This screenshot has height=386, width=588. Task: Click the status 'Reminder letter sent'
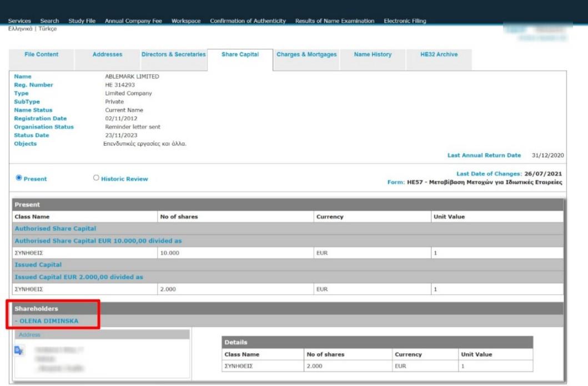(133, 127)
